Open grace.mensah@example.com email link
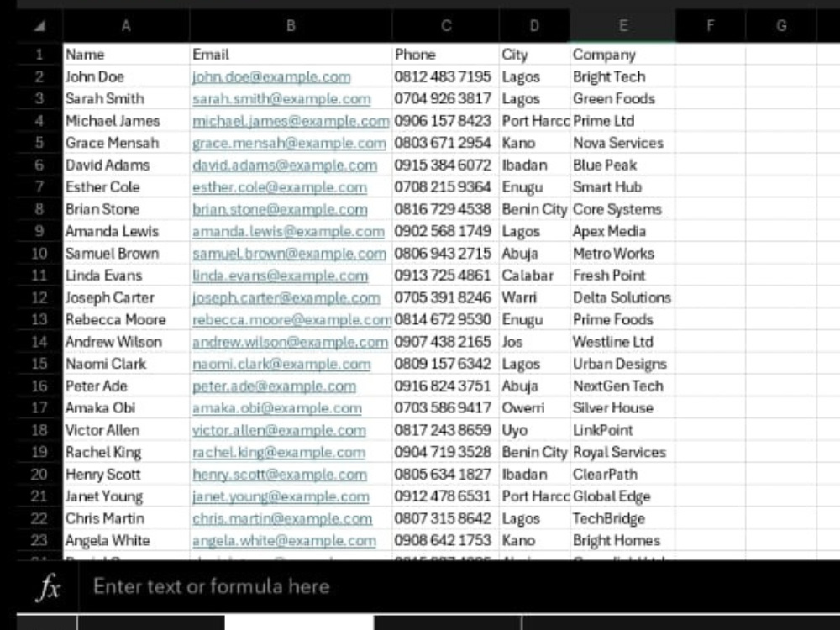Image resolution: width=840 pixels, height=630 pixels. click(289, 143)
